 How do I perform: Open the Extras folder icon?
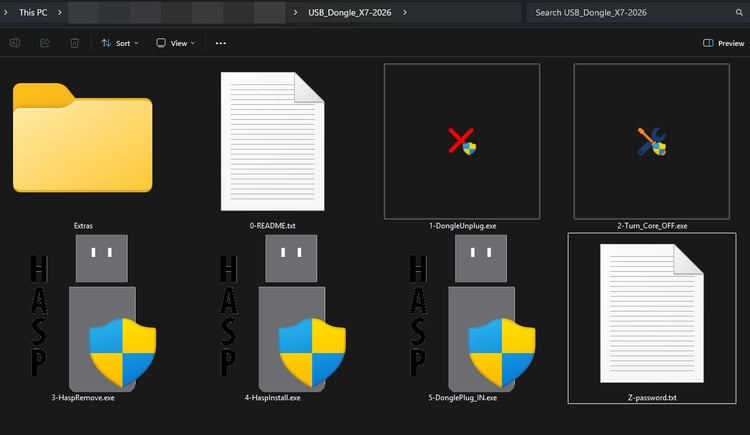point(83,138)
